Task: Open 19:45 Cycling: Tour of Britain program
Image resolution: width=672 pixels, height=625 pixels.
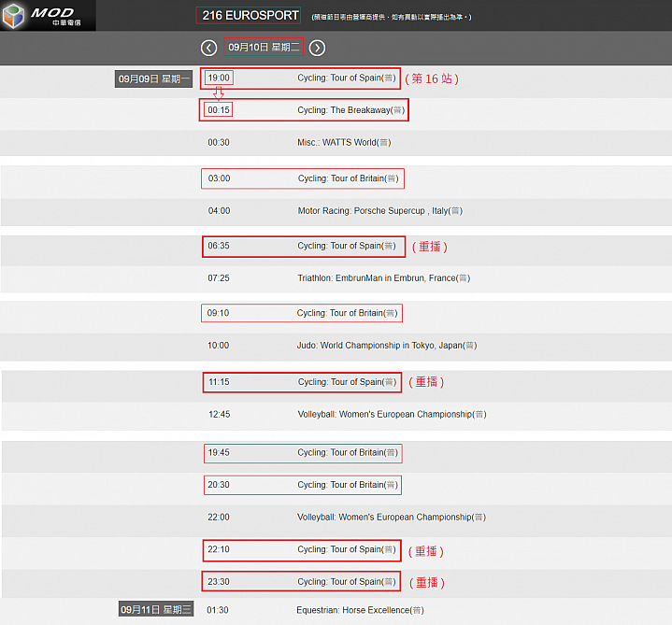Action: pyautogui.click(x=348, y=452)
